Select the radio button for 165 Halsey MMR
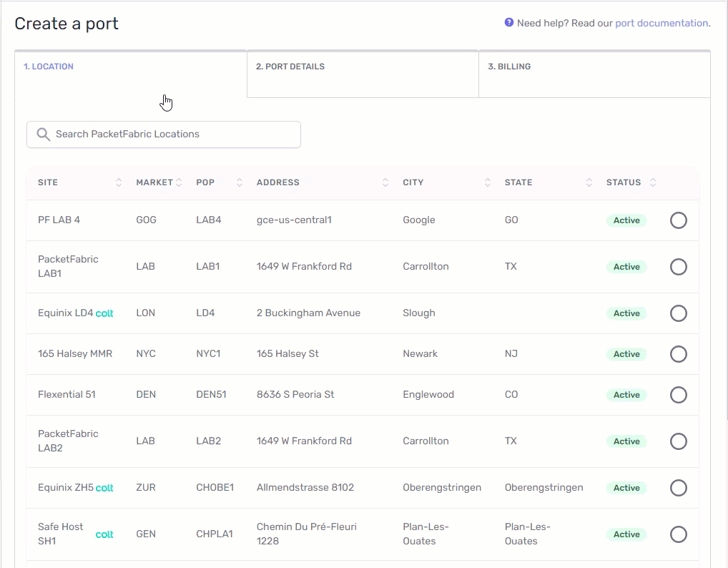This screenshot has width=728, height=568. coord(678,353)
